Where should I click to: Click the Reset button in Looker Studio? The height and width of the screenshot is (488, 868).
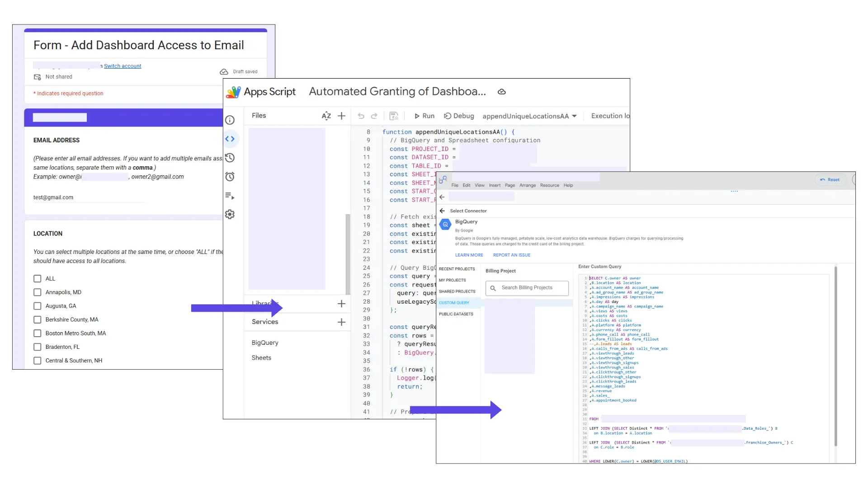click(830, 180)
